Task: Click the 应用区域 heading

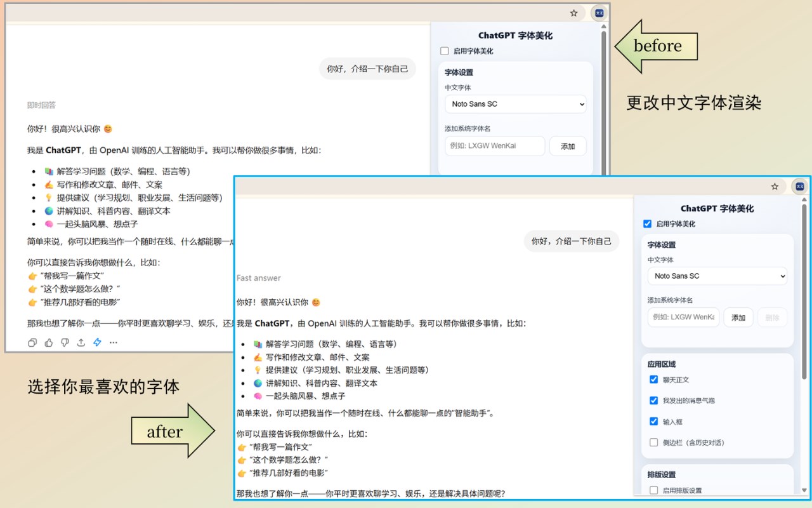Action: [x=661, y=364]
